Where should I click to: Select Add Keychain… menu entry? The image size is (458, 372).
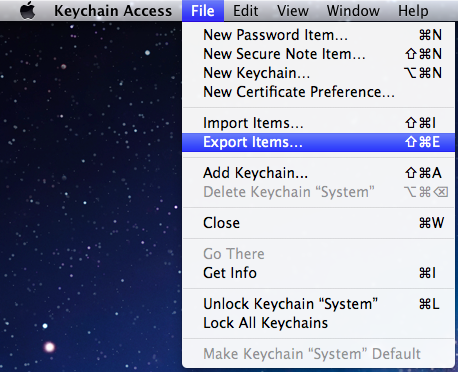point(318,173)
